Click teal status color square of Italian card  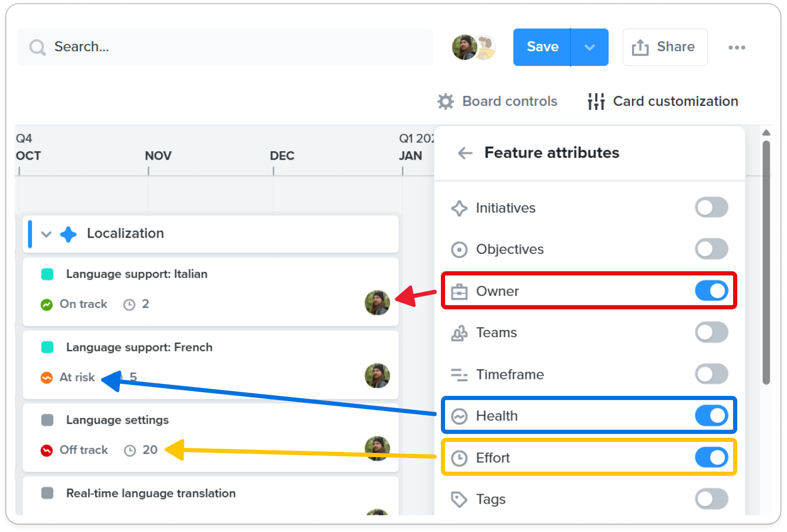click(x=47, y=274)
